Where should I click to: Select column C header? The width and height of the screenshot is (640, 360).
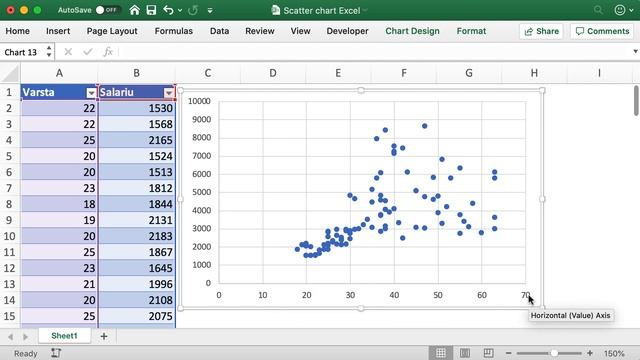[x=208, y=73]
